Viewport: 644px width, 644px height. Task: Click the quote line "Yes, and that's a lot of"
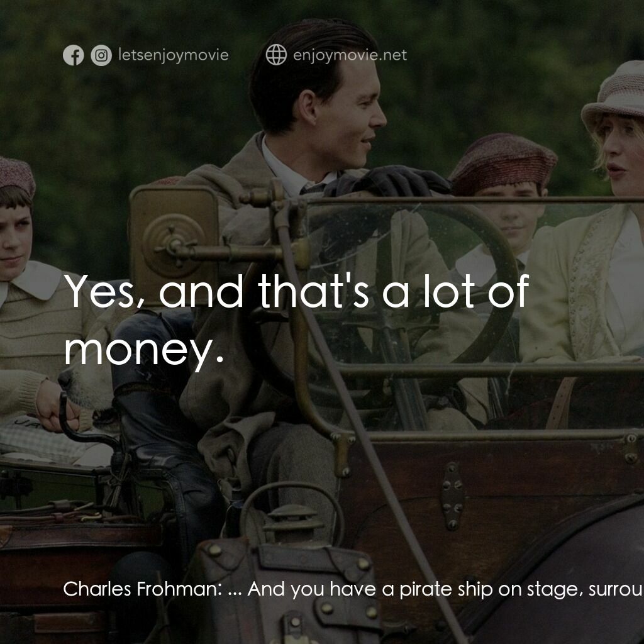tap(297, 292)
